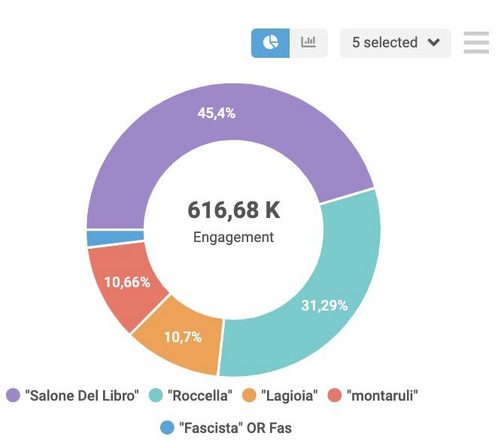This screenshot has width=504, height=448.
Task: Click the dropdown chevron arrow
Action: (x=433, y=43)
